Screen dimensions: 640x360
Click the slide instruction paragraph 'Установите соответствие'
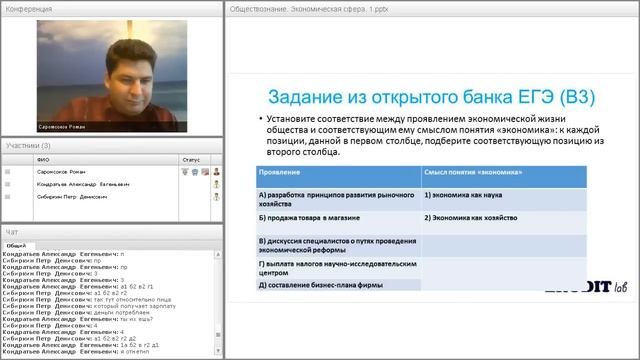(x=435, y=136)
